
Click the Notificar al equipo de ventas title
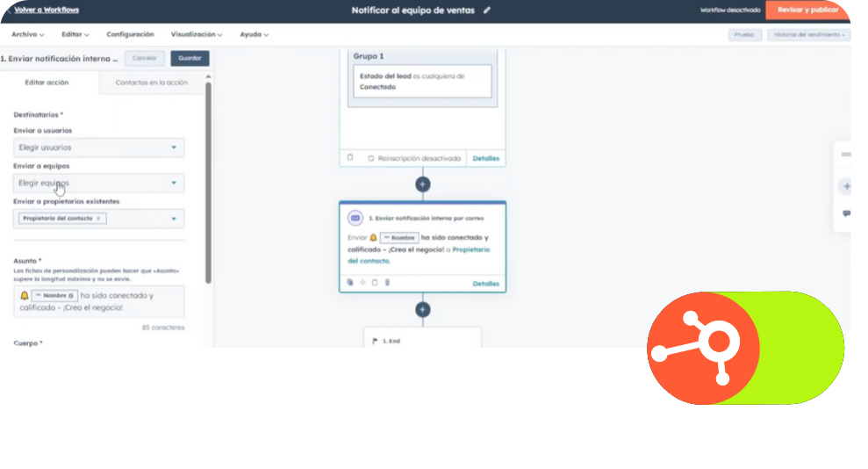click(413, 10)
